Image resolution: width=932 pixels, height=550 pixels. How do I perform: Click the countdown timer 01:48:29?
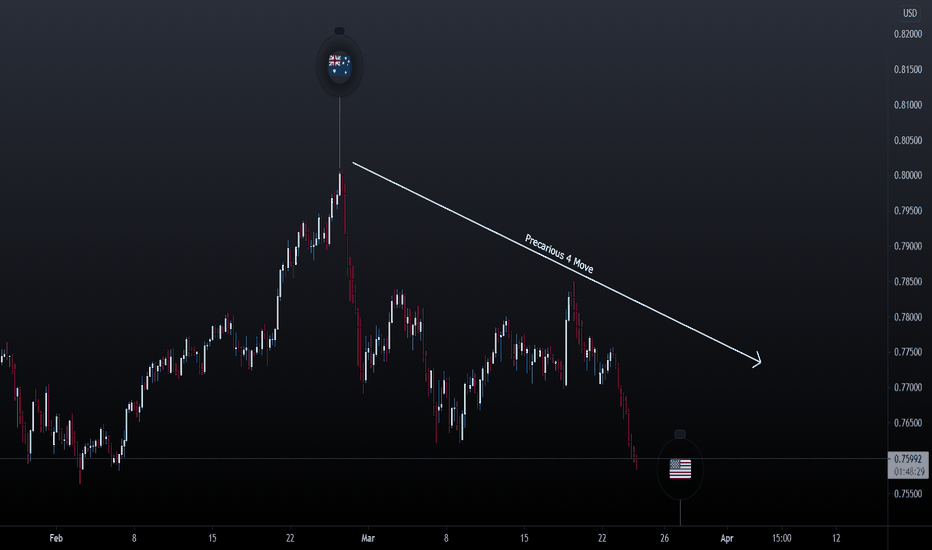(x=909, y=472)
